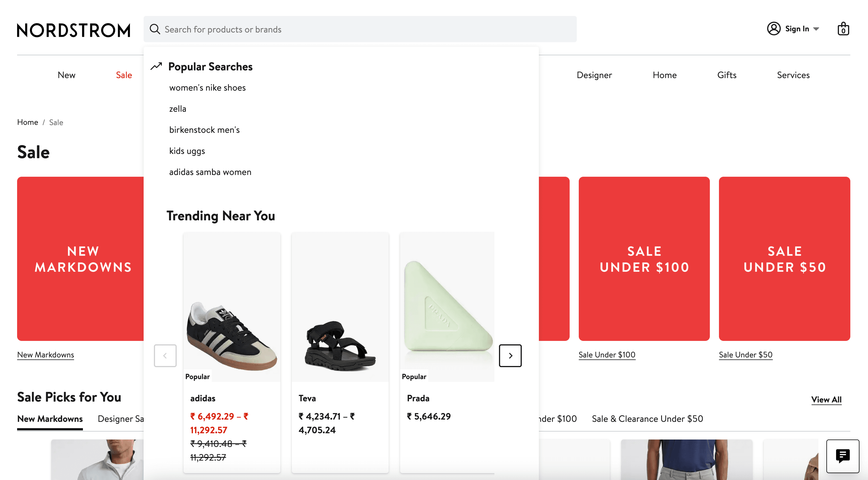
Task: Click the search magnifying glass icon
Action: [x=155, y=29]
